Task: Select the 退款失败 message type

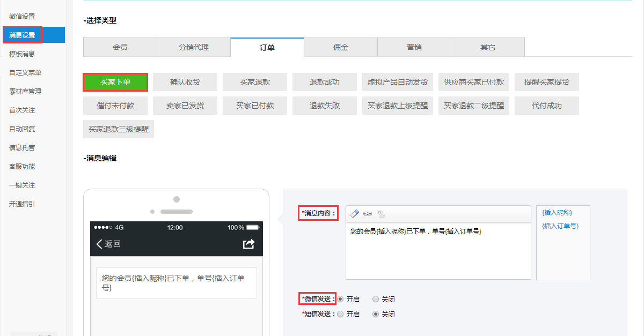Action: click(x=325, y=106)
